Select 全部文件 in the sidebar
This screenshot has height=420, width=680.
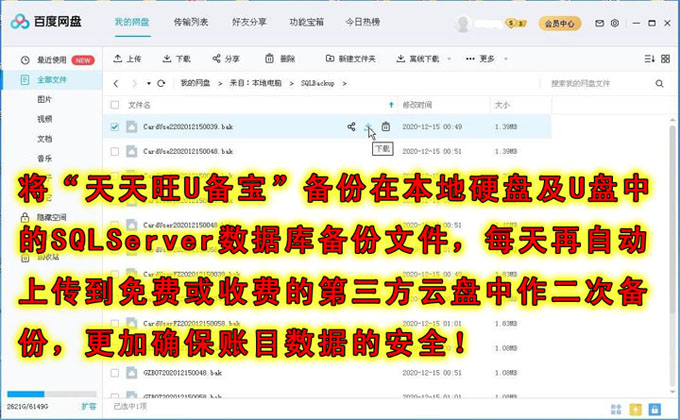(x=52, y=80)
